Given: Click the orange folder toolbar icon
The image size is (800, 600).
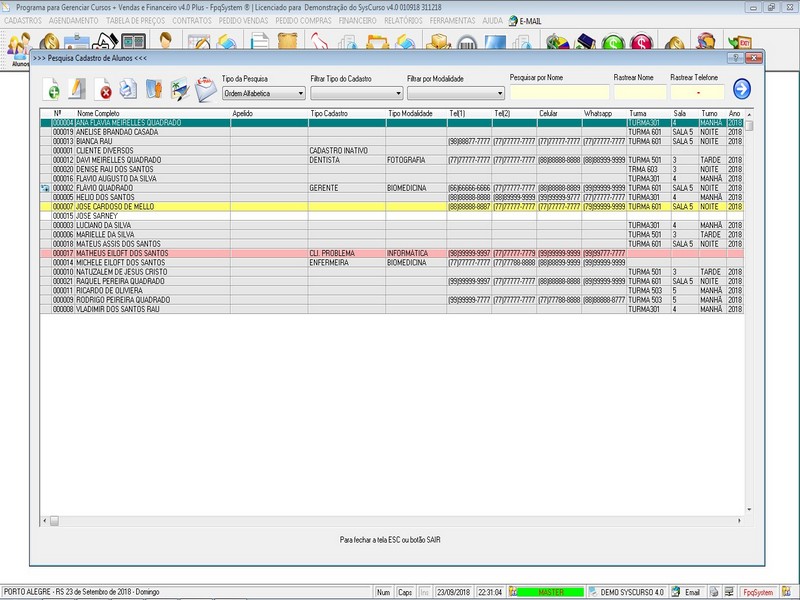Looking at the screenshot, I should click(378, 42).
